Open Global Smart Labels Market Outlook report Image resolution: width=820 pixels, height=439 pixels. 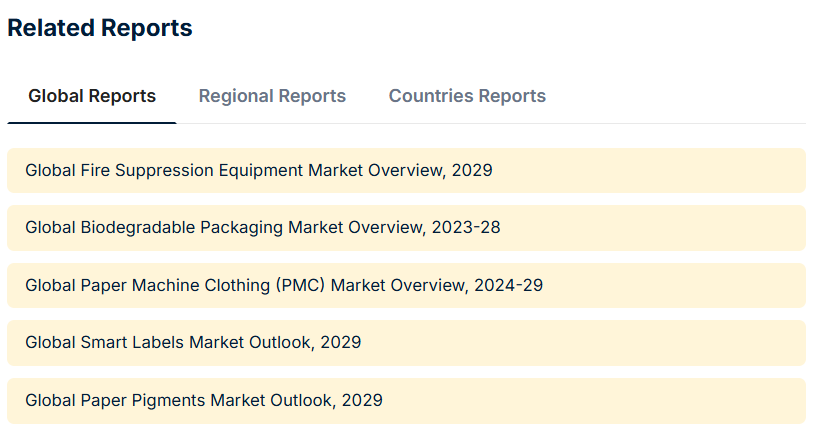click(x=193, y=342)
